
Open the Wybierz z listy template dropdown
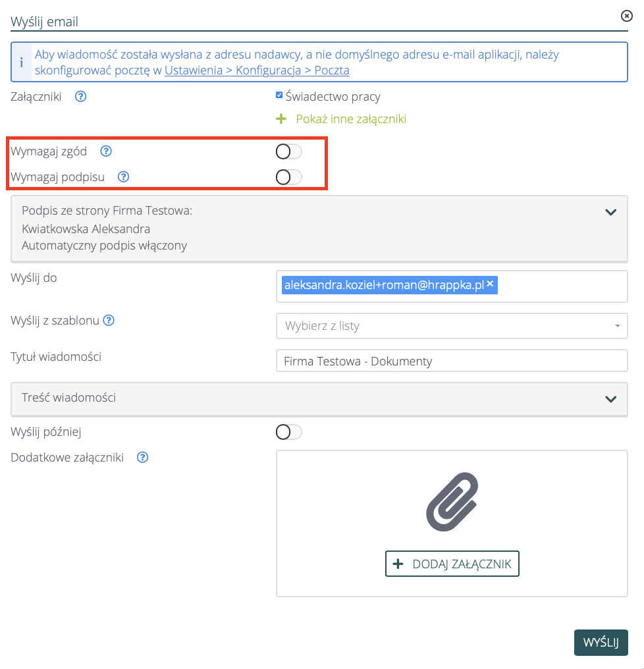click(x=451, y=325)
